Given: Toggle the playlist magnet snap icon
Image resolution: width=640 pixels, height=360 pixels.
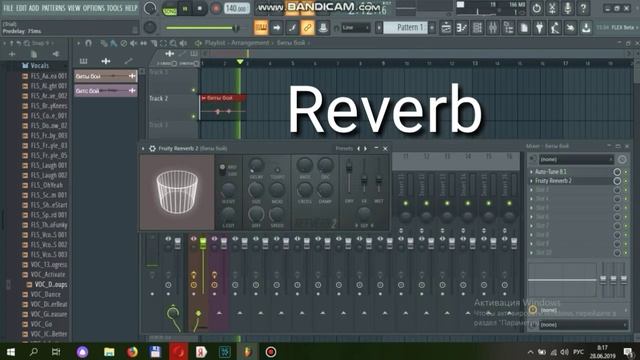Looking at the screenshot, I should tap(89, 43).
